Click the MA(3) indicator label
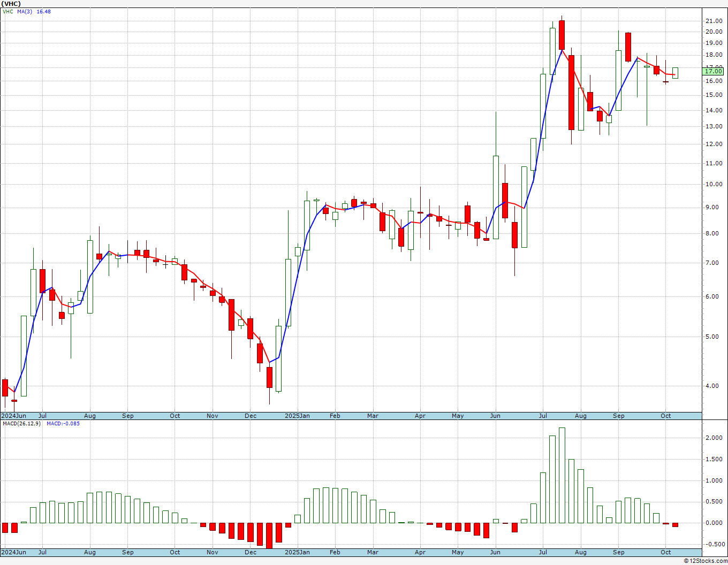Screen dimensions: 728x565 tap(25, 11)
